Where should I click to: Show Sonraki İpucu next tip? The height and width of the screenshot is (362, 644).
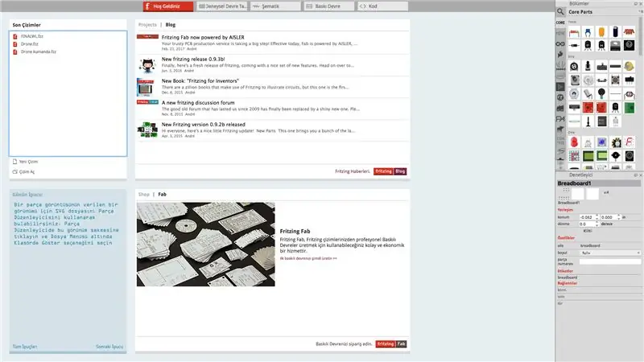[x=109, y=347]
